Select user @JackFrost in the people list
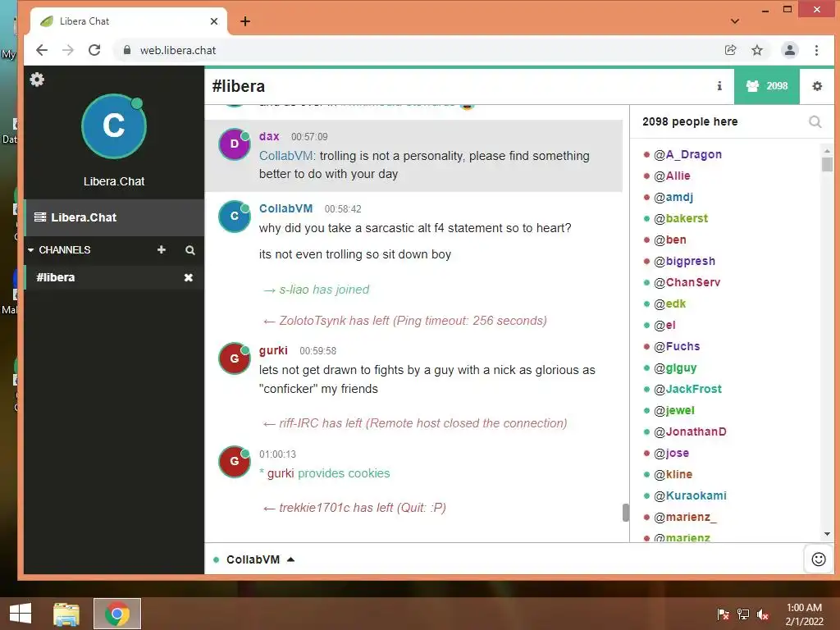 (x=688, y=389)
